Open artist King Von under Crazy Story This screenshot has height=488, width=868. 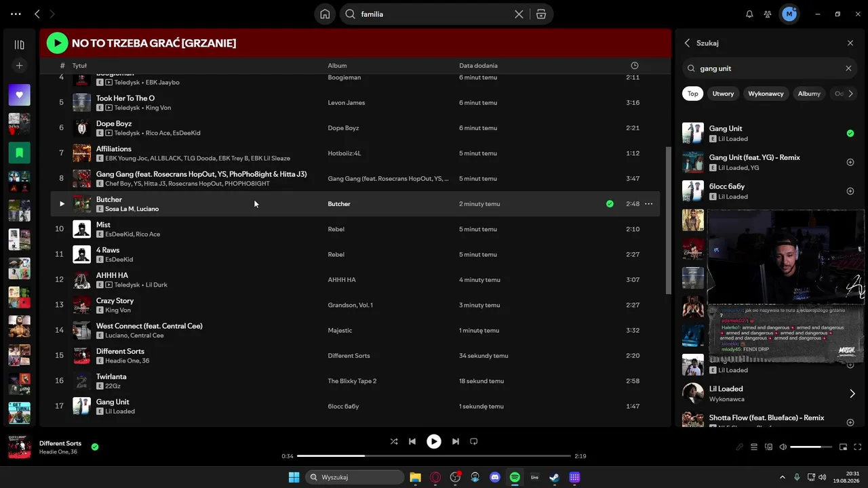(118, 310)
